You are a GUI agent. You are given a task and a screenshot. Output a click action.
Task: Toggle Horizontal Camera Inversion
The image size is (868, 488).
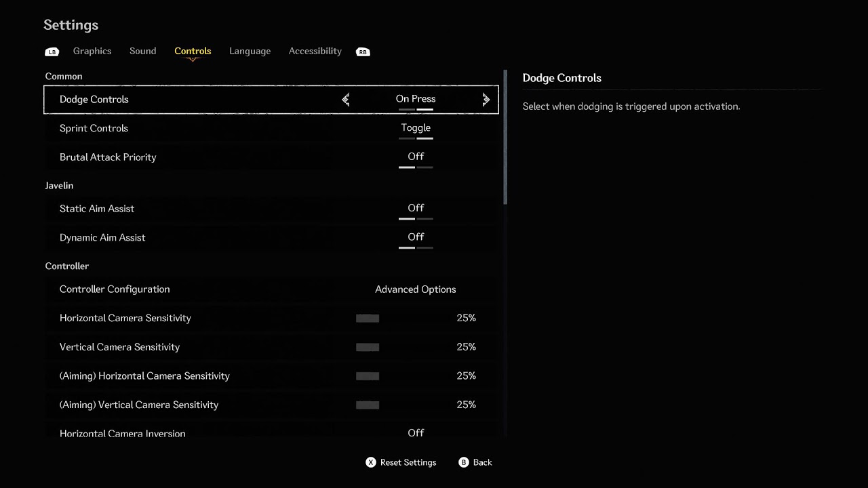(416, 433)
